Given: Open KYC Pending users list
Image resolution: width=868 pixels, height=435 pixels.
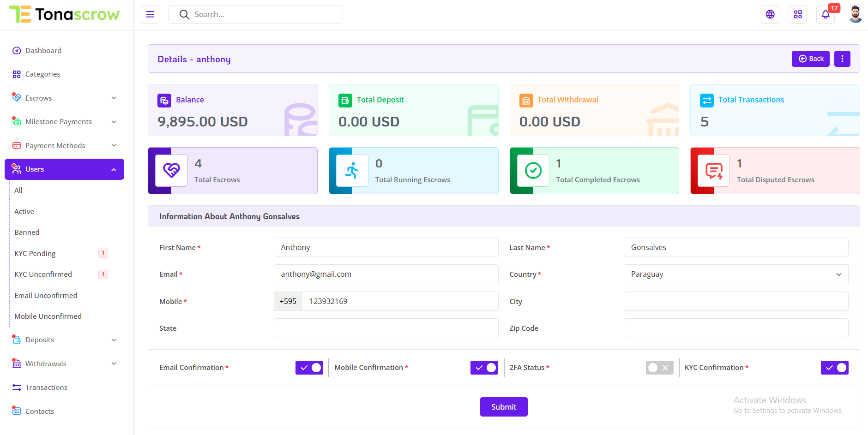Looking at the screenshot, I should (x=35, y=253).
